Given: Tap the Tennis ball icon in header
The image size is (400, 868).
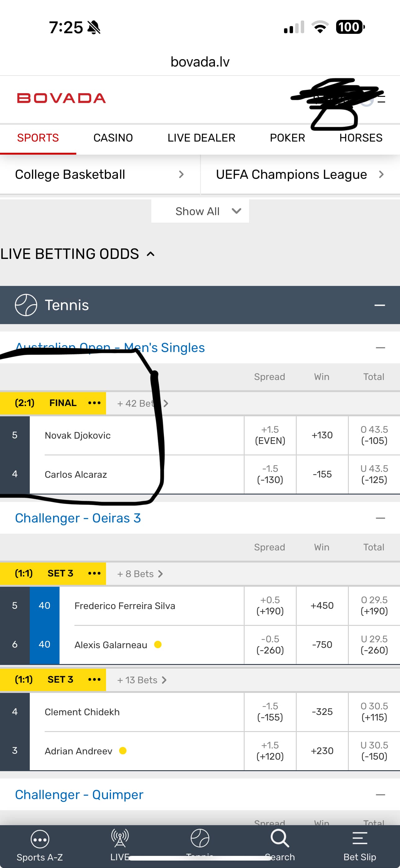Looking at the screenshot, I should click(x=26, y=305).
